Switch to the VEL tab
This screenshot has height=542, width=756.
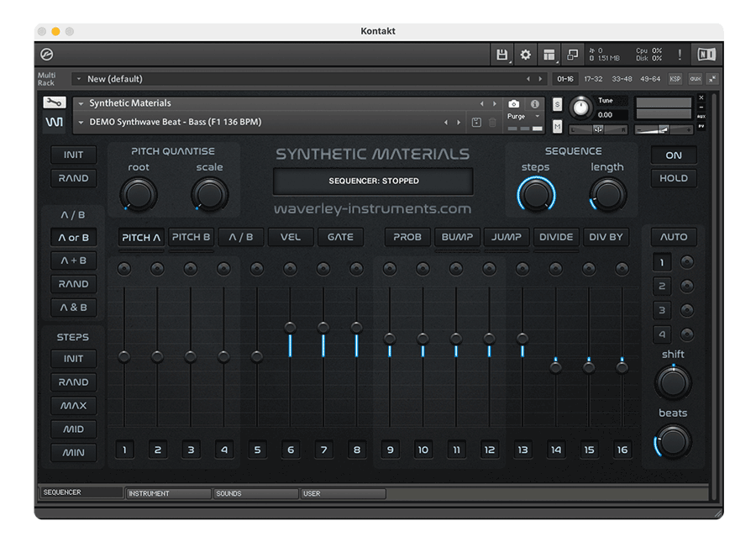tap(291, 237)
